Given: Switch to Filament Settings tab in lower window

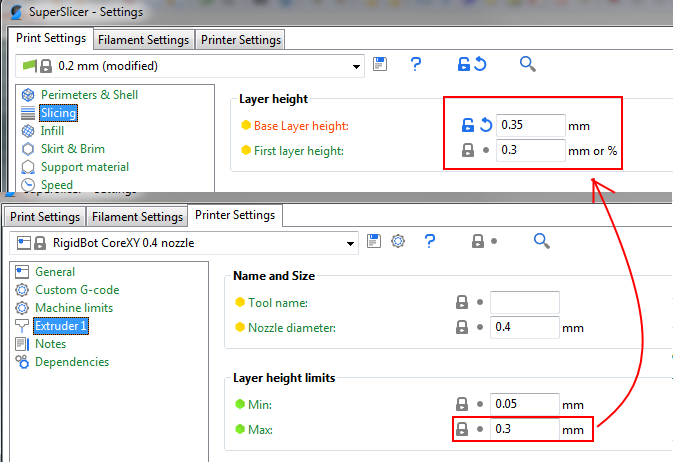Looking at the screenshot, I should tap(137, 217).
